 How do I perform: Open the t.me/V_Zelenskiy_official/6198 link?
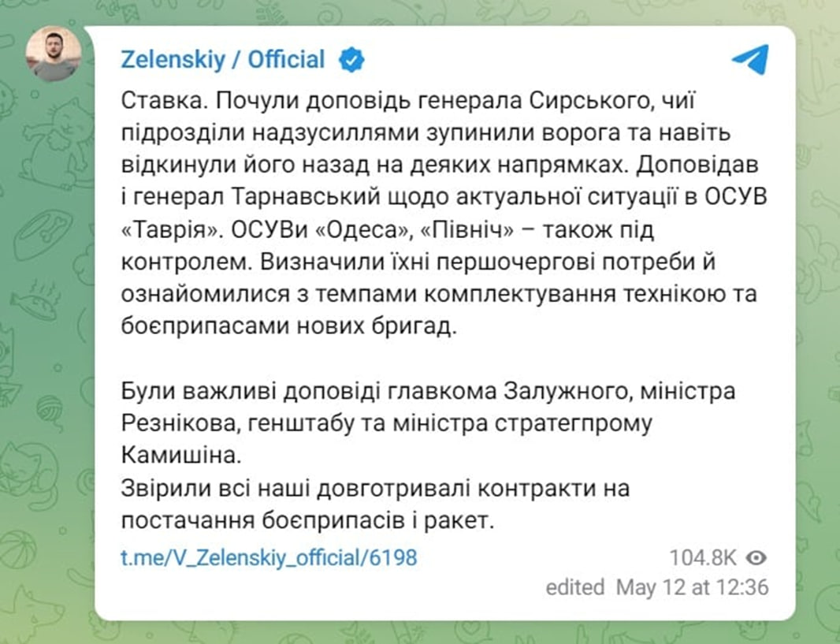coord(269,558)
